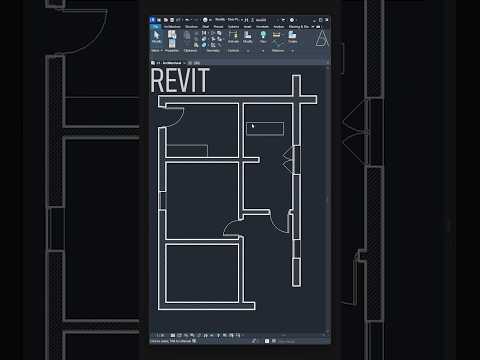Switch to the Steel ribbon tab

[x=206, y=27]
